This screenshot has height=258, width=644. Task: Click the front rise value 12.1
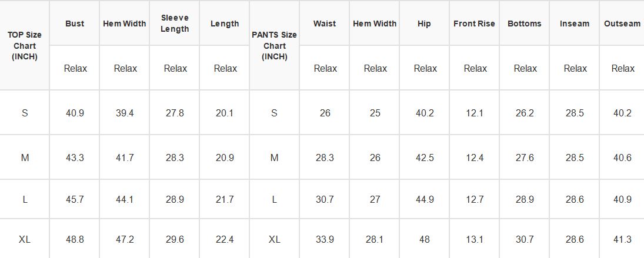pyautogui.click(x=475, y=113)
